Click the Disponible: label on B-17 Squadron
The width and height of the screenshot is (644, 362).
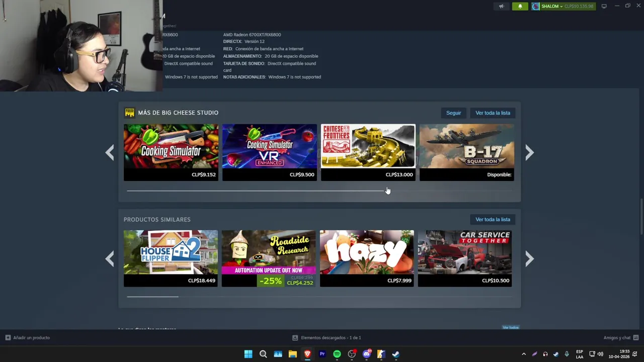pyautogui.click(x=499, y=174)
